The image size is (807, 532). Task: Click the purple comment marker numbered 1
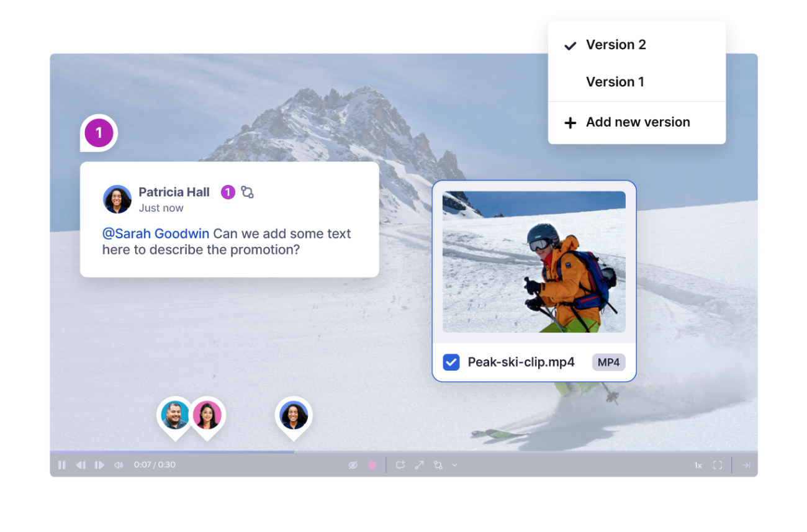(x=99, y=133)
